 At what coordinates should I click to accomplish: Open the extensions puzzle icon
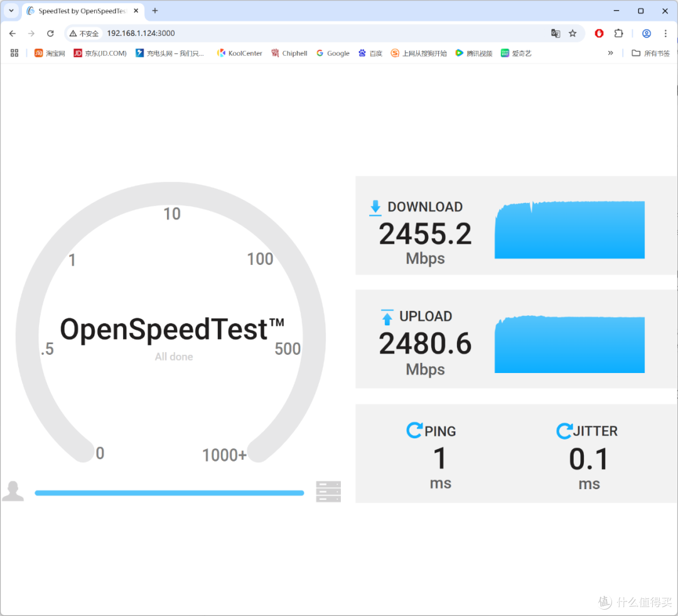619,33
